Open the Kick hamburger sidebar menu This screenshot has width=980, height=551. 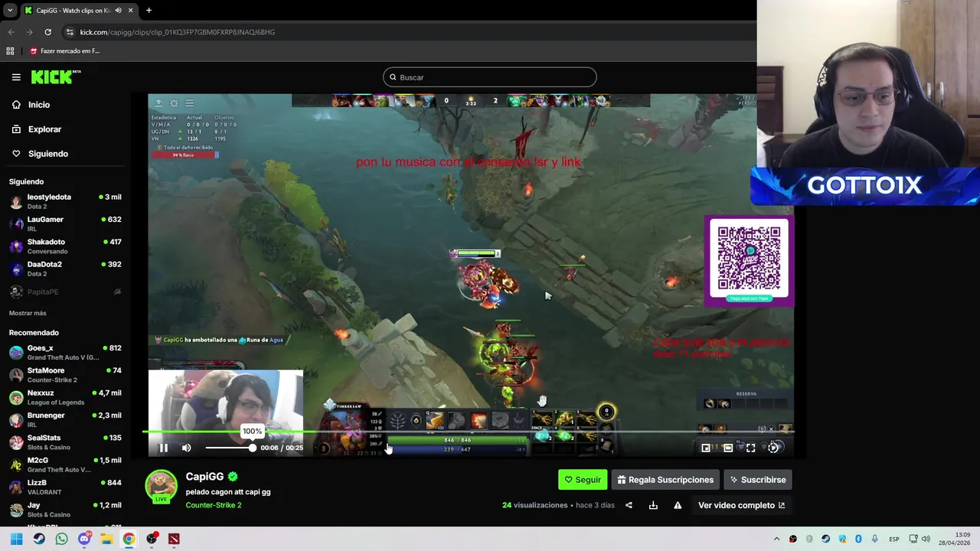[16, 77]
